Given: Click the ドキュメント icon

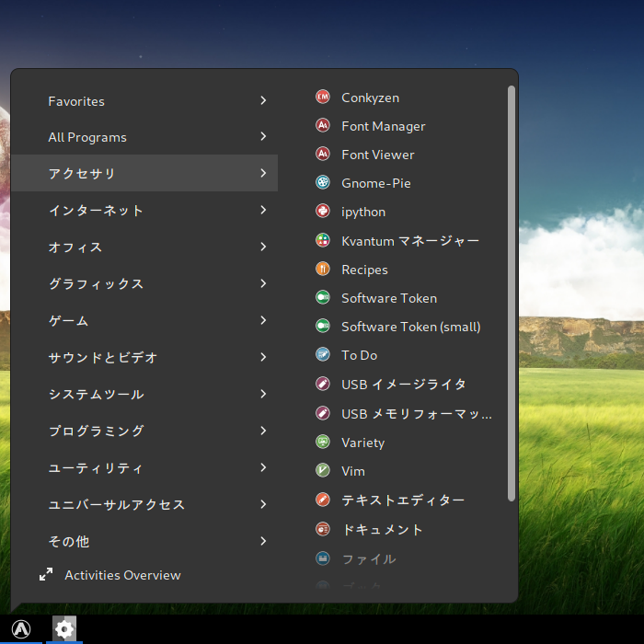Looking at the screenshot, I should (323, 529).
